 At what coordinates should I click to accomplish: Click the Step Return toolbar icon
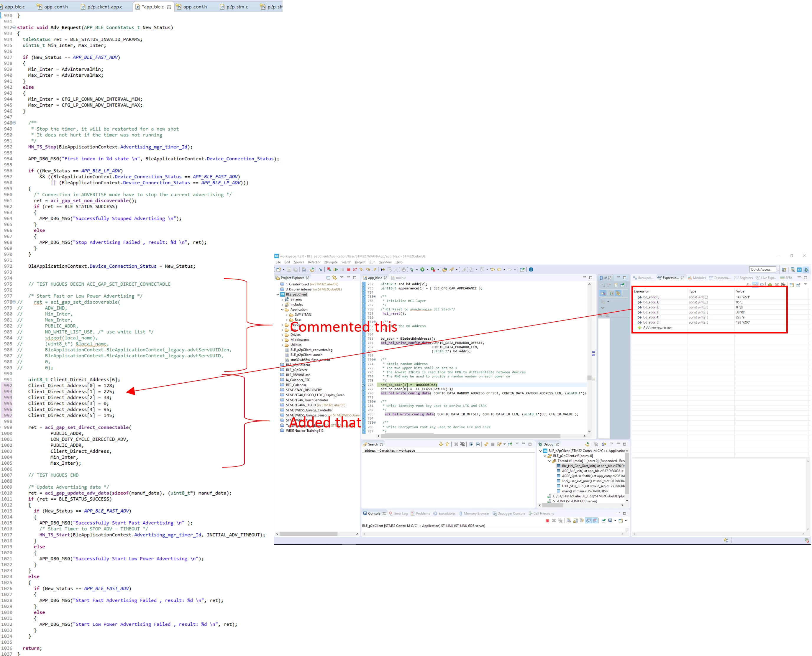coord(375,269)
